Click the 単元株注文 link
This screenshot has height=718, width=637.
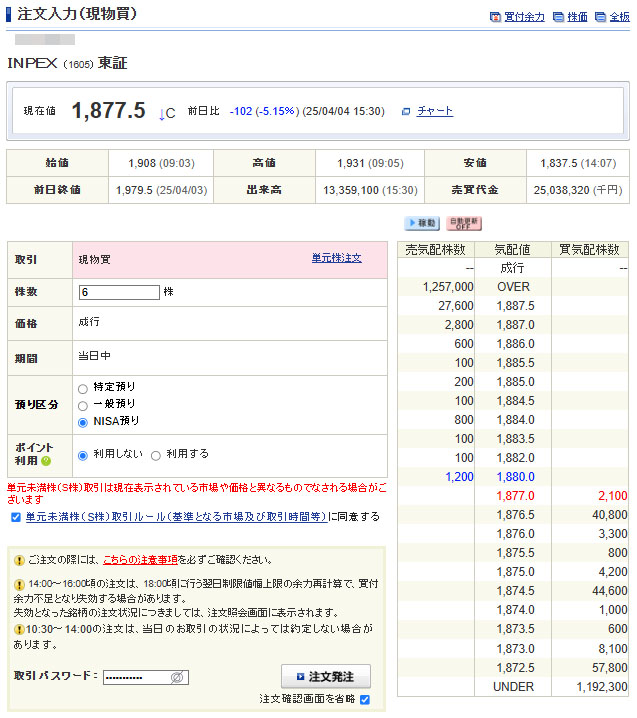point(336,258)
